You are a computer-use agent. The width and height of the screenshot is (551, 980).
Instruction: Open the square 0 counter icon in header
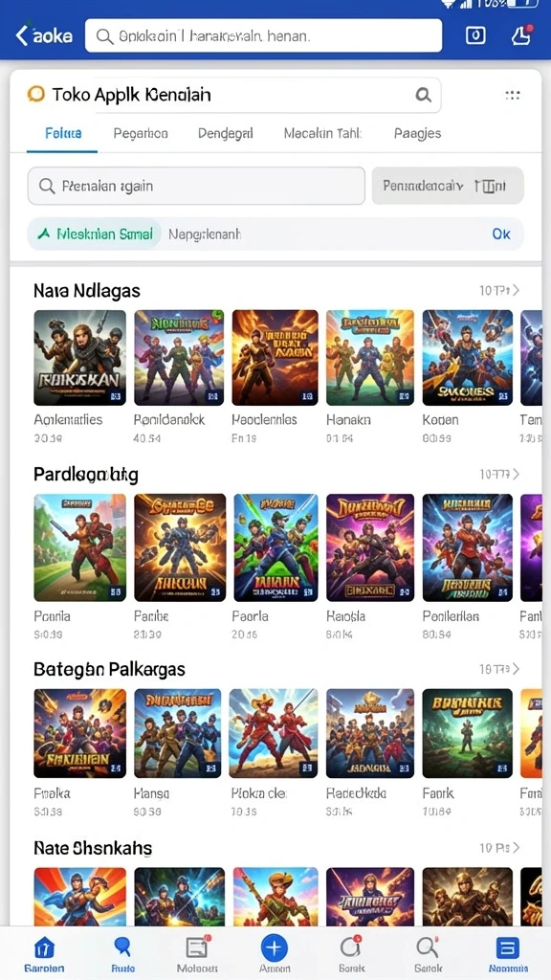pos(475,35)
